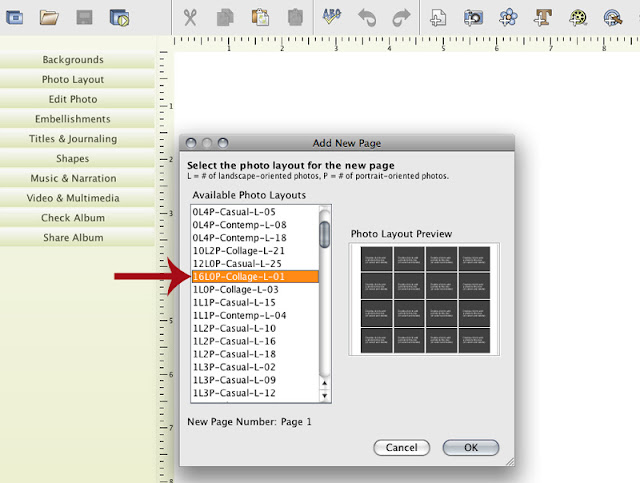Image resolution: width=640 pixels, height=483 pixels.
Task: Open an album with the folder icon
Action: (49, 18)
